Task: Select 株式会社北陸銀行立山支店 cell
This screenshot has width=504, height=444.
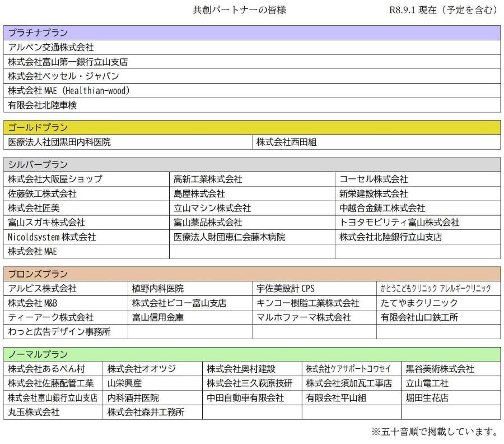Action: click(418, 237)
